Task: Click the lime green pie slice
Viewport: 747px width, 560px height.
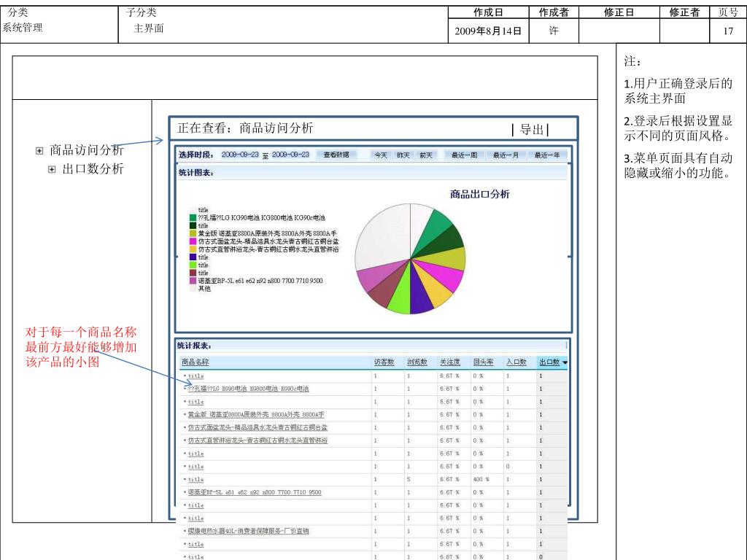Action: tap(402, 295)
